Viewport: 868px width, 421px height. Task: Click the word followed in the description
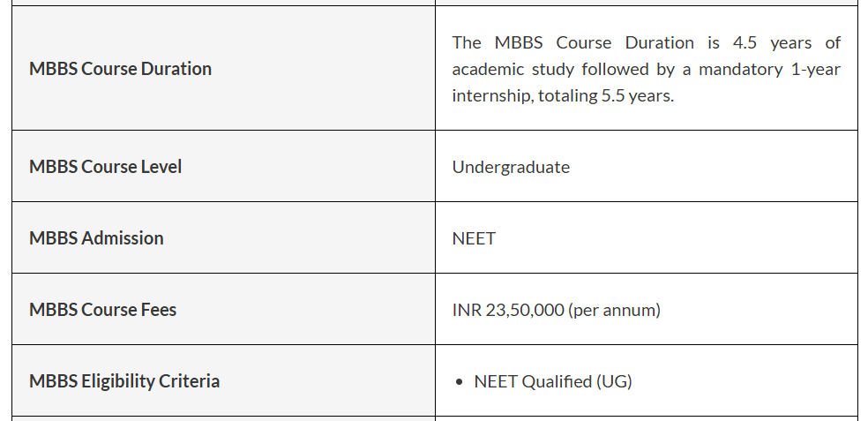606,69
